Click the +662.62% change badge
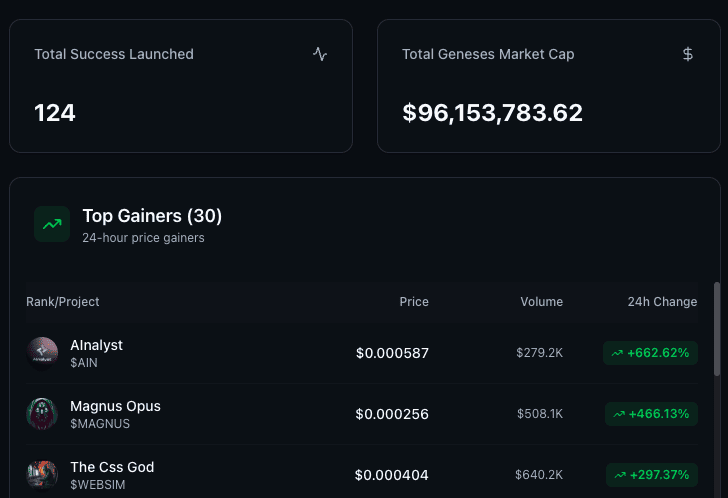 click(650, 353)
